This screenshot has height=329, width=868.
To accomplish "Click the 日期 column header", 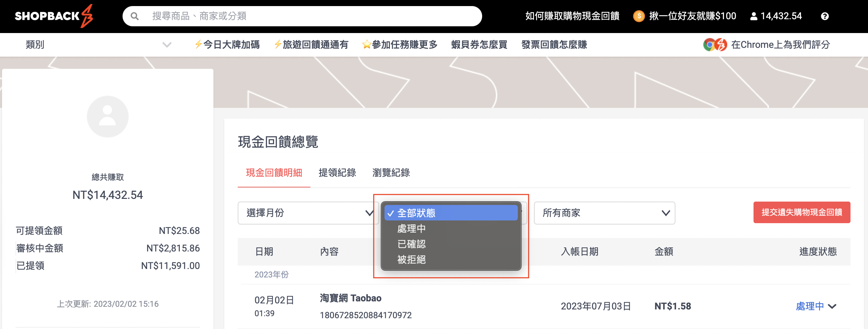I will pos(264,252).
